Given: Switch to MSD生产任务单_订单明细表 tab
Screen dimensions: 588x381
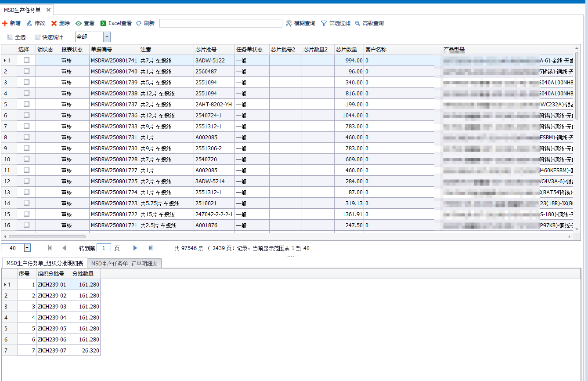Looking at the screenshot, I should [x=125, y=263].
